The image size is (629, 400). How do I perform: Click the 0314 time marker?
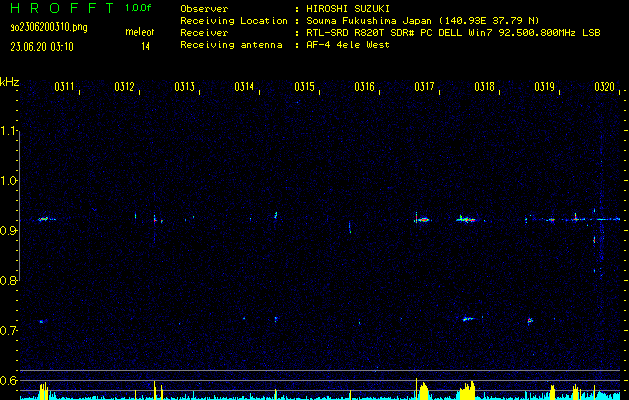pos(245,87)
